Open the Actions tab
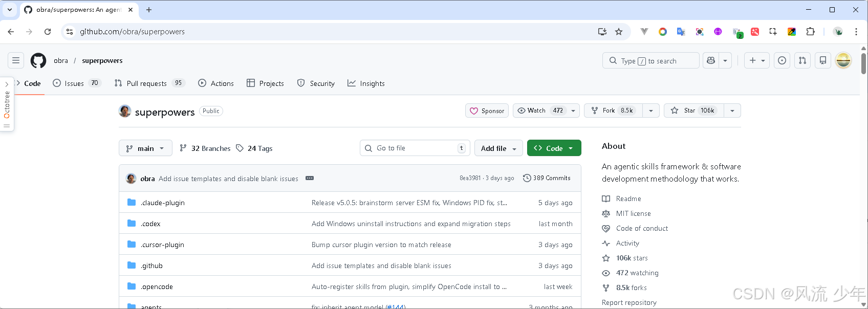This screenshot has height=309, width=868. (216, 83)
